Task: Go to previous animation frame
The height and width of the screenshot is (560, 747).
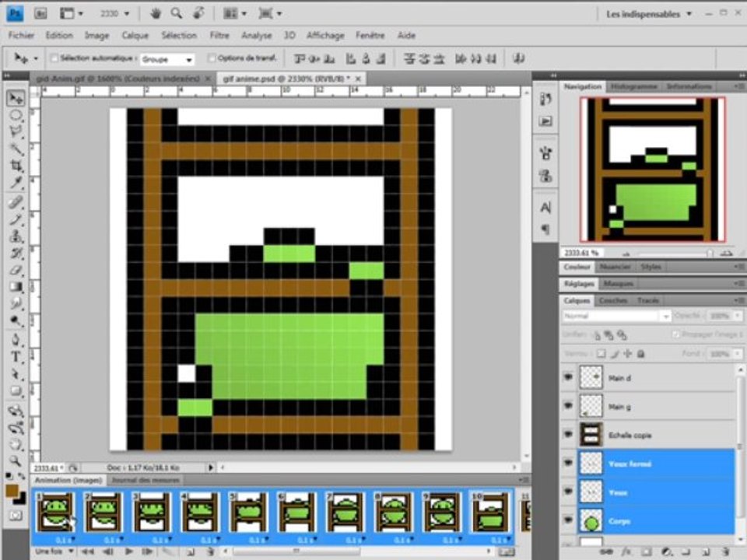Action: (x=109, y=551)
